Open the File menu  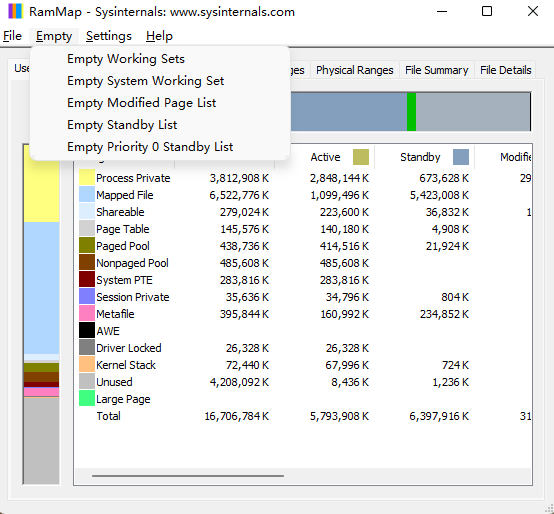tap(12, 36)
